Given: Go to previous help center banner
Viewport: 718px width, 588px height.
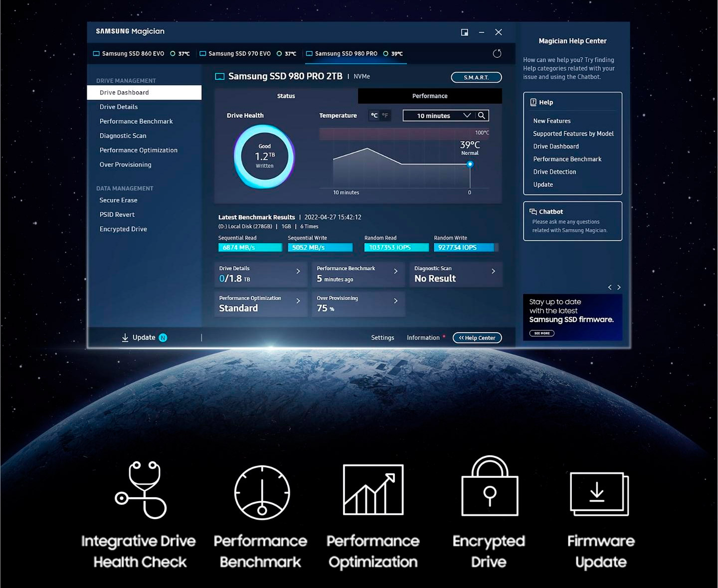Looking at the screenshot, I should (610, 287).
